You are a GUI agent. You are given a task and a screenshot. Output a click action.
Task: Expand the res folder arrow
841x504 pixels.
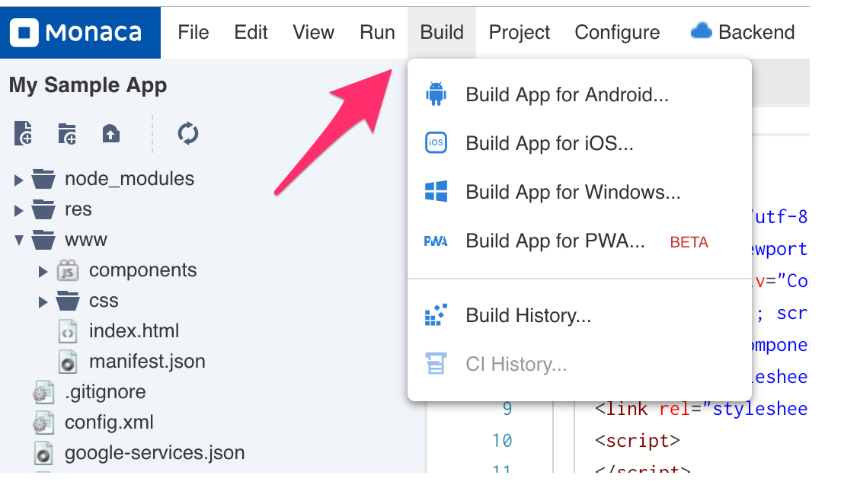[x=18, y=210]
